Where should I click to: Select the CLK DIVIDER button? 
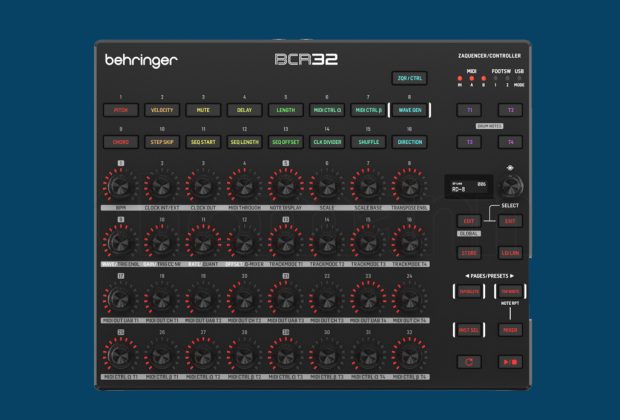(327, 142)
